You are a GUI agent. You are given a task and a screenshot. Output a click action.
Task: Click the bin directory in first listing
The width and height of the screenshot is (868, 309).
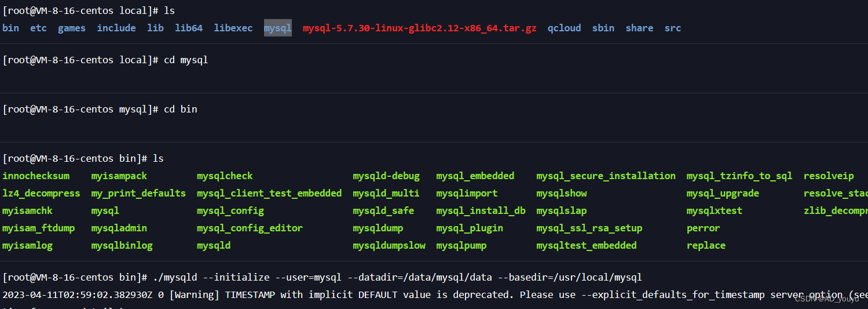(11, 28)
